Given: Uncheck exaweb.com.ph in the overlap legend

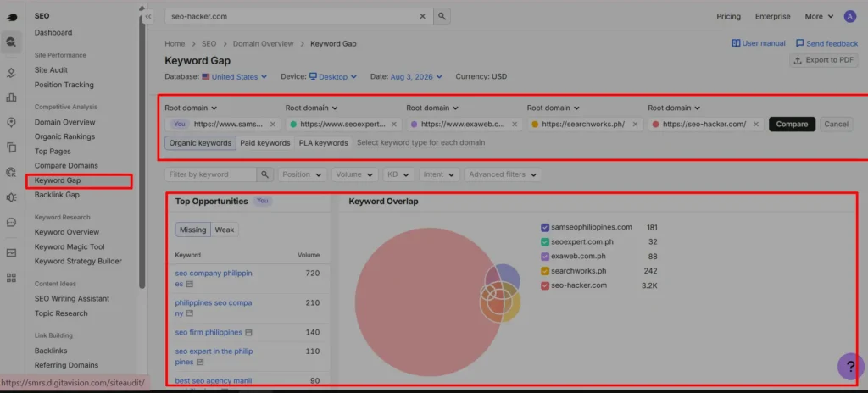Looking at the screenshot, I should click(x=545, y=257).
